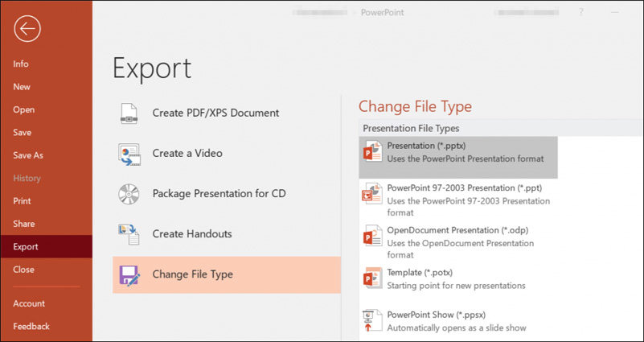The width and height of the screenshot is (644, 342).
Task: Select the Export sidebar item
Action: point(46,246)
